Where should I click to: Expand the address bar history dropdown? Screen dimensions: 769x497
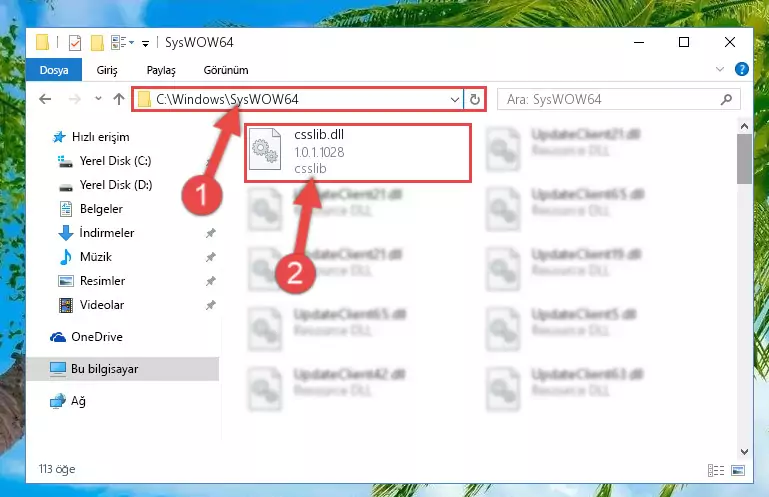[455, 100]
